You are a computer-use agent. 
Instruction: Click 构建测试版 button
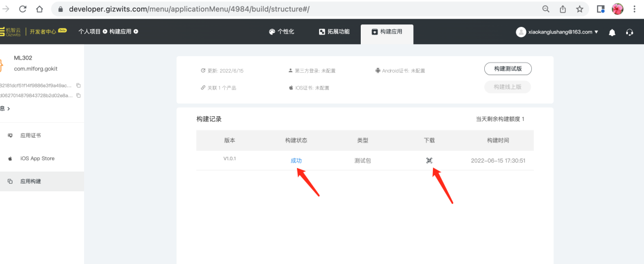(508, 69)
